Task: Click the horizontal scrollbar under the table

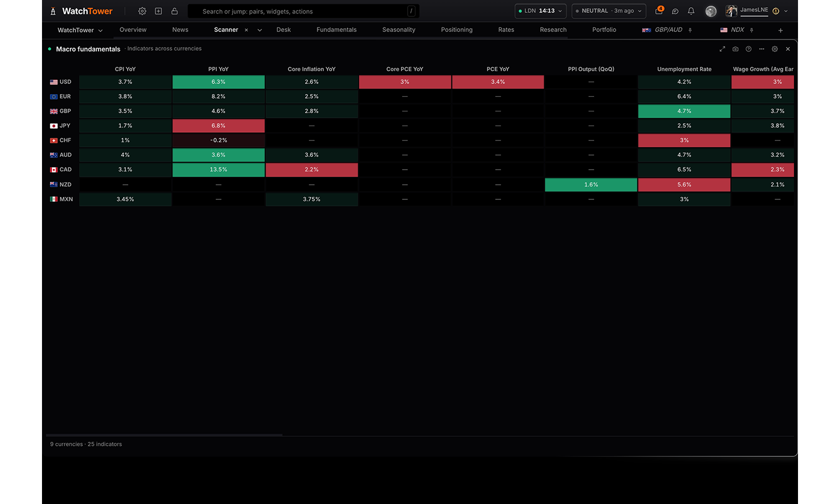Action: [164, 435]
